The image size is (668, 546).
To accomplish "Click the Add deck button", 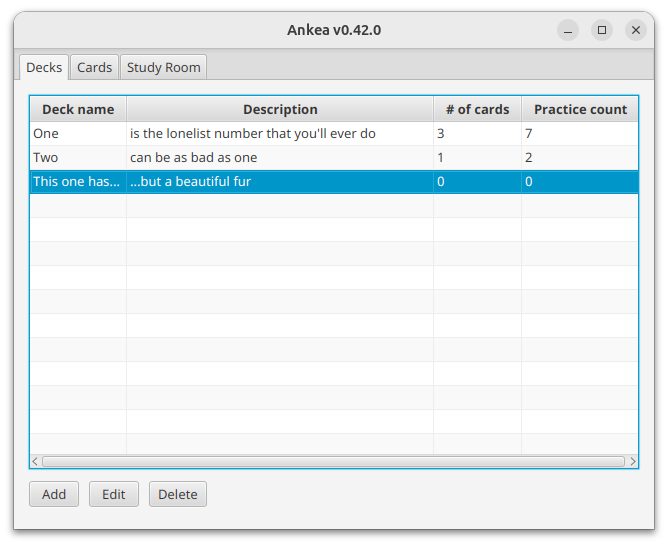I will [x=54, y=494].
